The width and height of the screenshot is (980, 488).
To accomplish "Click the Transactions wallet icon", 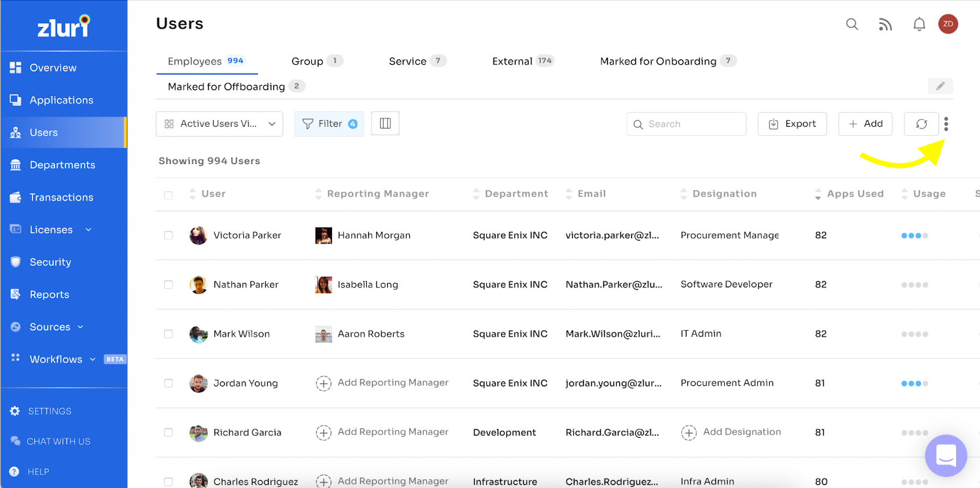I will point(16,197).
